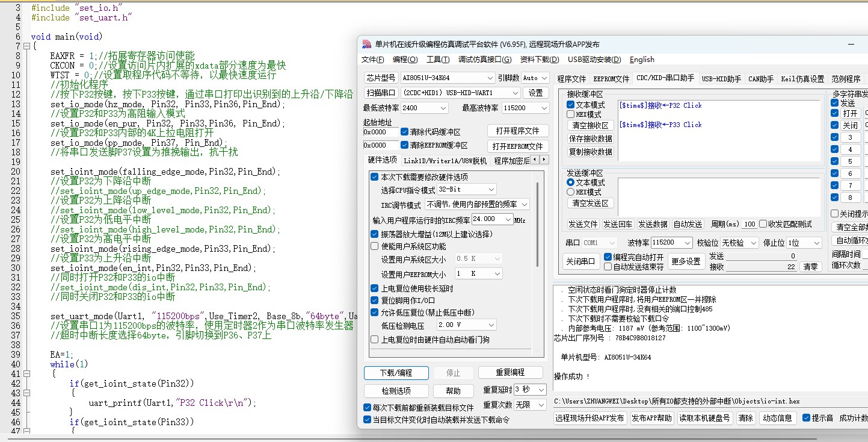
Task: Click the STC-ISP title bar app icon
Action: pyautogui.click(x=367, y=44)
